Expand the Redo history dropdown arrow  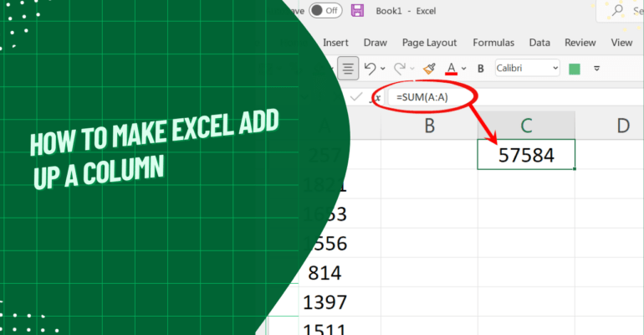point(412,69)
